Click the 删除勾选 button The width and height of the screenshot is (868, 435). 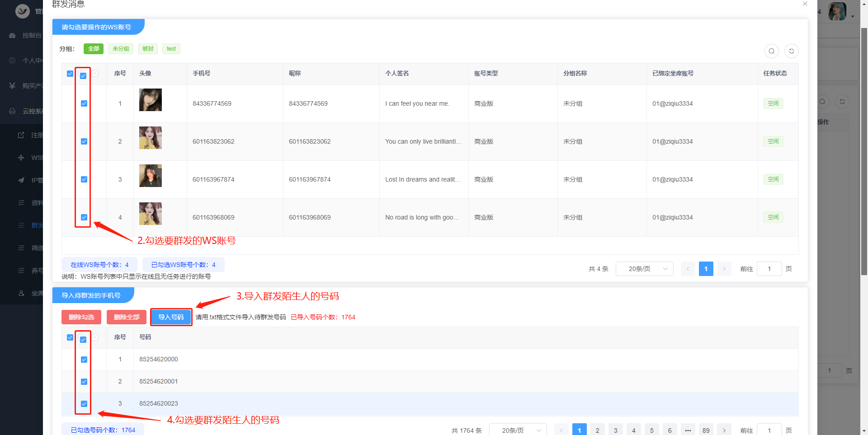[x=81, y=317]
